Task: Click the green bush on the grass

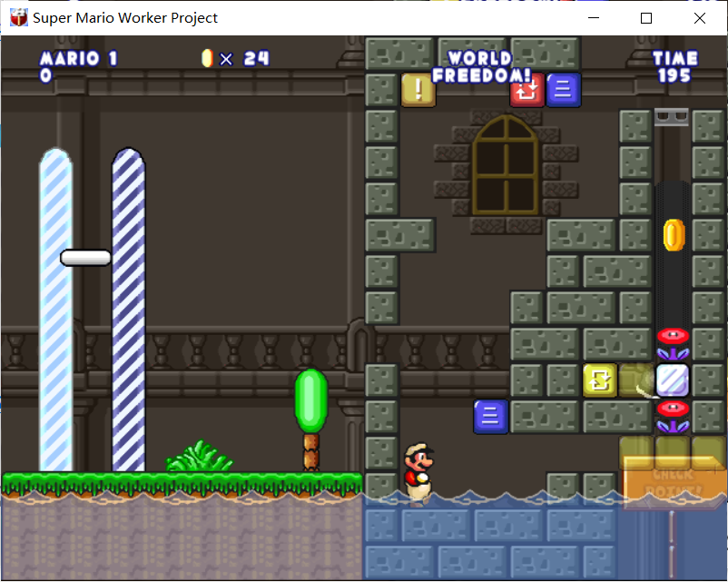Action: [200, 456]
